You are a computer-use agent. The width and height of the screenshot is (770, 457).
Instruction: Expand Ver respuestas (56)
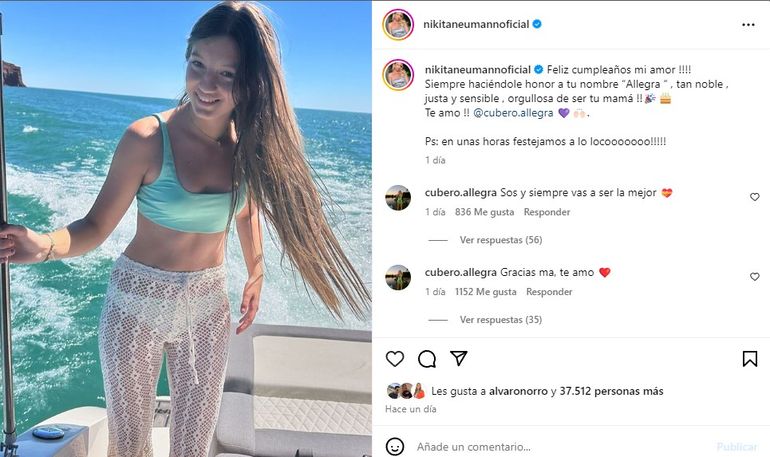[x=501, y=240]
